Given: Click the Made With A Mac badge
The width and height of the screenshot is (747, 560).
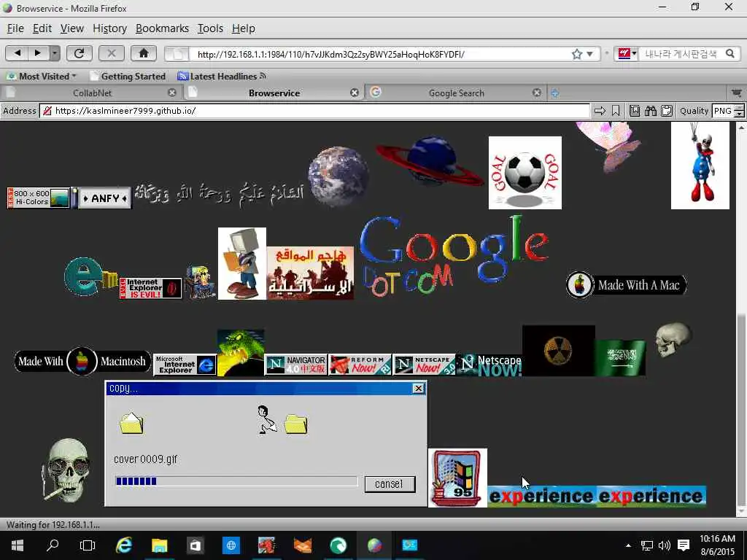Looking at the screenshot, I should 627,285.
